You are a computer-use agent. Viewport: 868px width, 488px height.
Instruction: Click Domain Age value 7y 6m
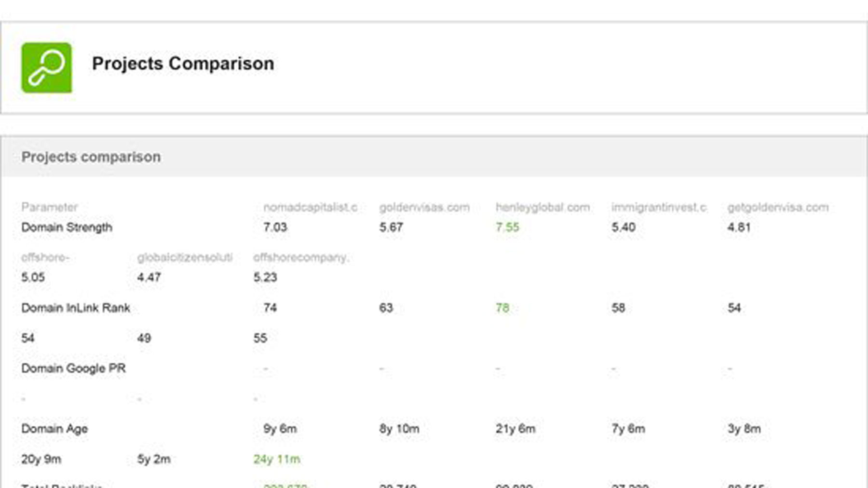628,429
